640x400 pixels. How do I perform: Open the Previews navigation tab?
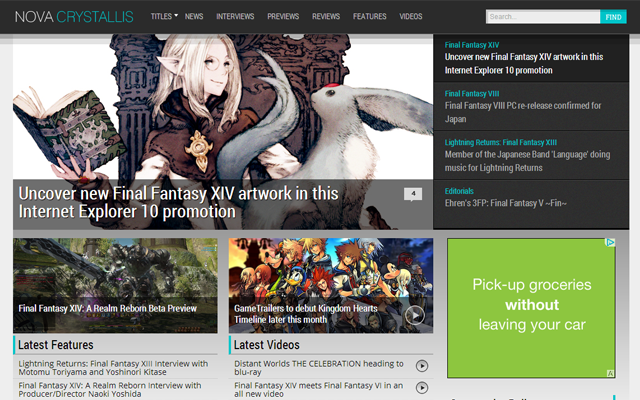point(283,17)
